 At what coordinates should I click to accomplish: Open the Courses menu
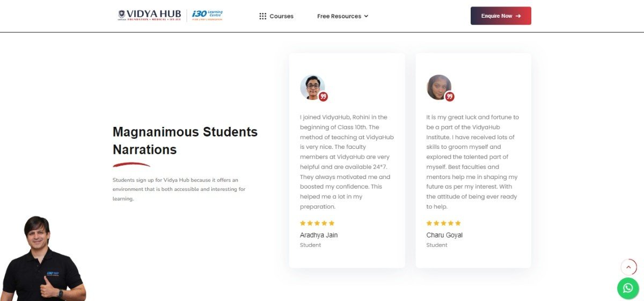click(281, 16)
